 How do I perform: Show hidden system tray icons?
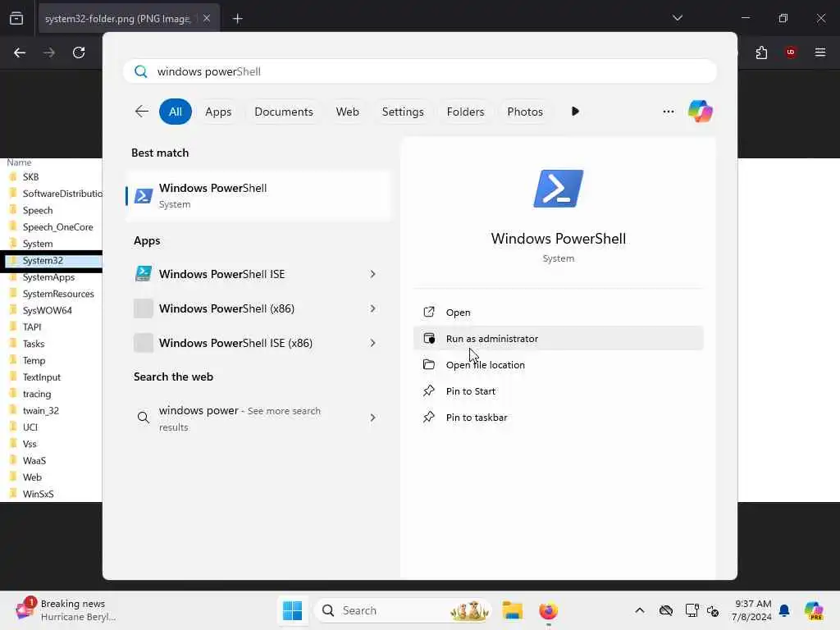[640, 610]
